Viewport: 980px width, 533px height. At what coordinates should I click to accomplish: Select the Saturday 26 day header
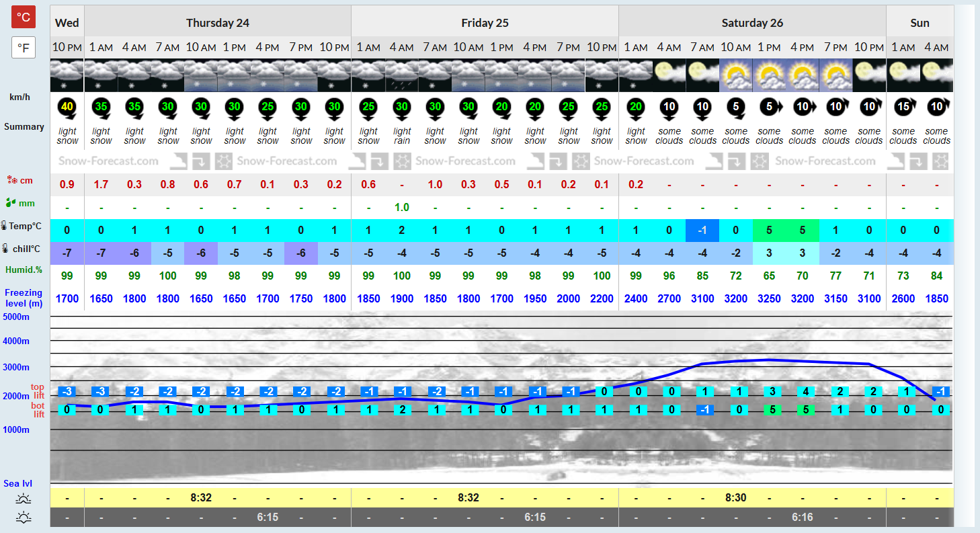(x=752, y=22)
